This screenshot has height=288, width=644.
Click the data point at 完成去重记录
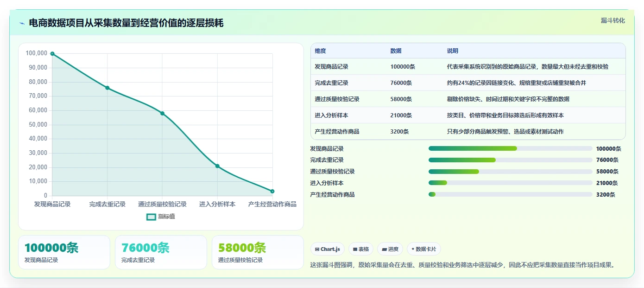(x=107, y=88)
